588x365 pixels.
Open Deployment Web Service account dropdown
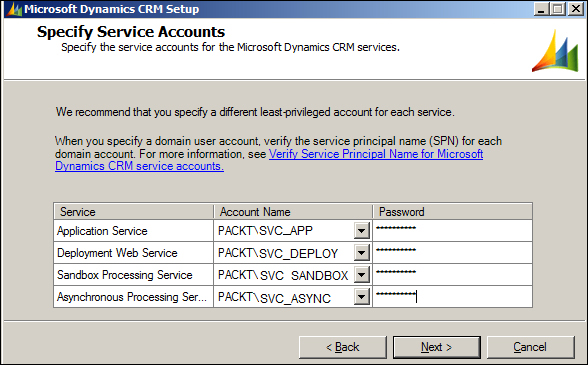tap(362, 252)
